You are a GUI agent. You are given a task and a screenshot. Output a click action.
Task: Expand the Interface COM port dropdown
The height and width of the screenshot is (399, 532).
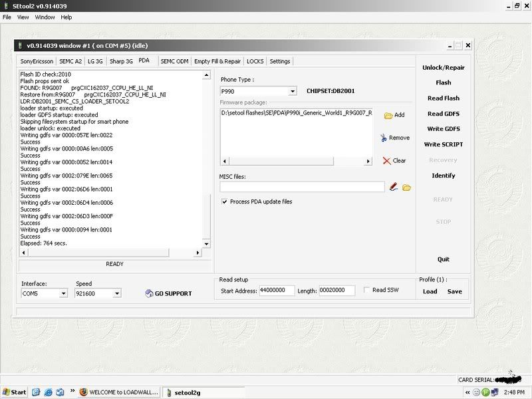pos(63,293)
